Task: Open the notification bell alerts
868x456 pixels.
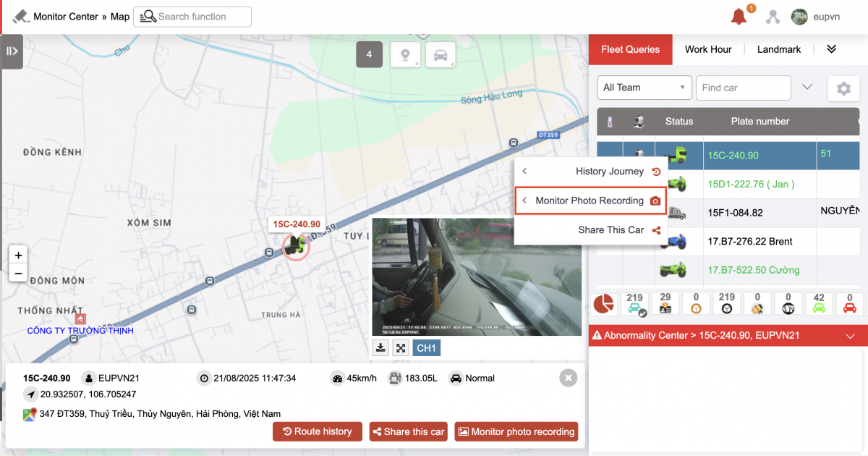Action: click(x=739, y=16)
